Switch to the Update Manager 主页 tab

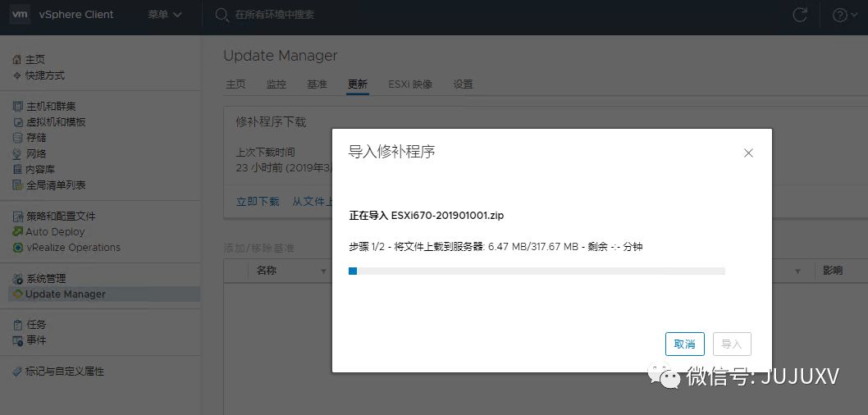tap(235, 84)
